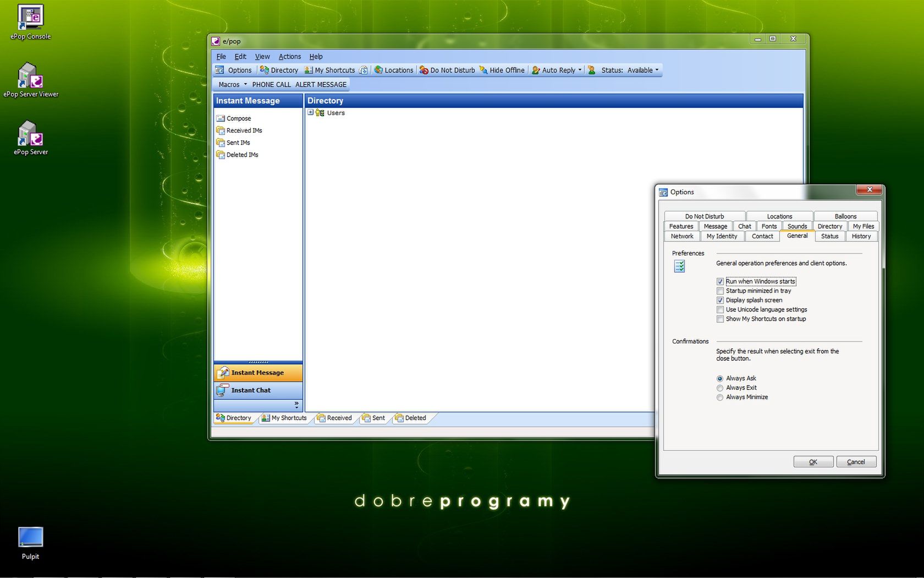Open the View menu
Viewport: 924px width, 578px height.
point(262,56)
